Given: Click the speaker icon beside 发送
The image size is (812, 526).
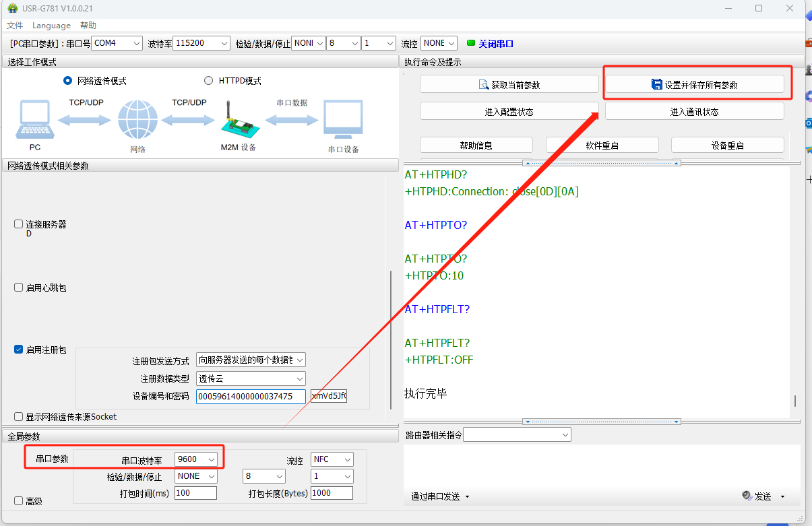Looking at the screenshot, I should (x=747, y=496).
